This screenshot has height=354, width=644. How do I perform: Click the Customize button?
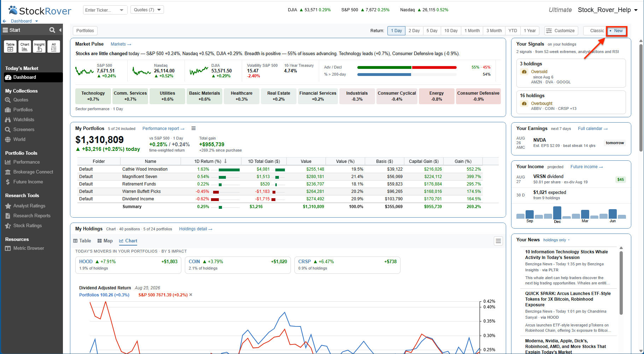561,31
